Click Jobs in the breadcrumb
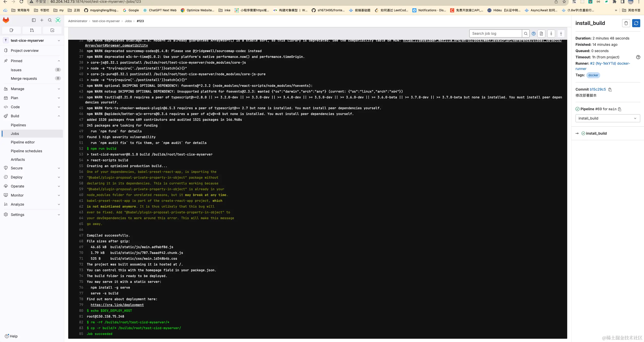The width and height of the screenshot is (644, 342). click(128, 21)
